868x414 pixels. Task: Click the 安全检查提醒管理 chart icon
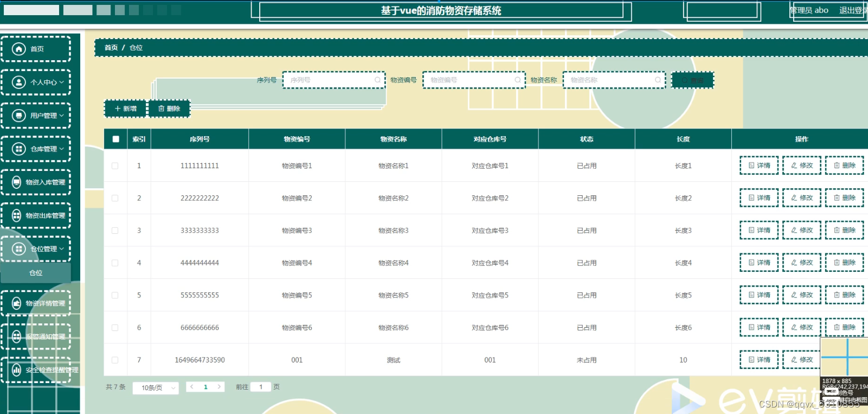[x=17, y=370]
